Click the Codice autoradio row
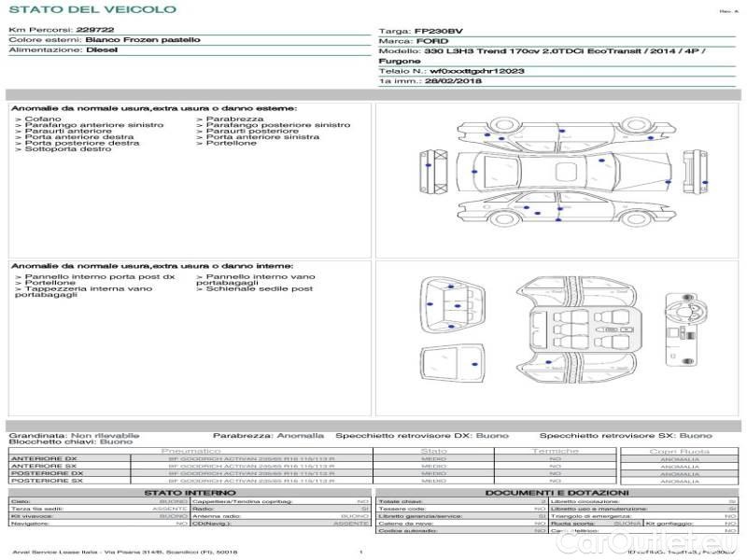This screenshot has height=560, width=747. (462, 530)
